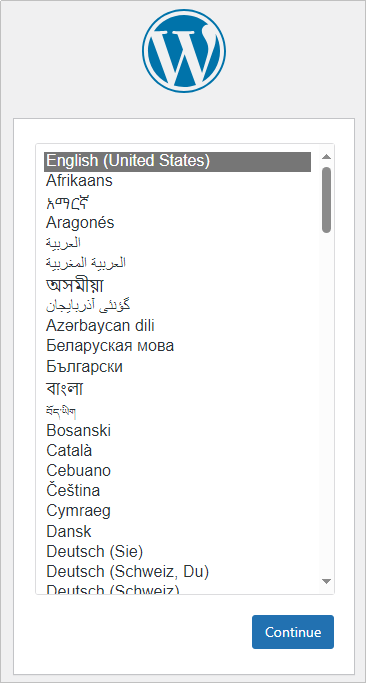
Task: Pick Беларуская мова from the list
Action: point(177,346)
